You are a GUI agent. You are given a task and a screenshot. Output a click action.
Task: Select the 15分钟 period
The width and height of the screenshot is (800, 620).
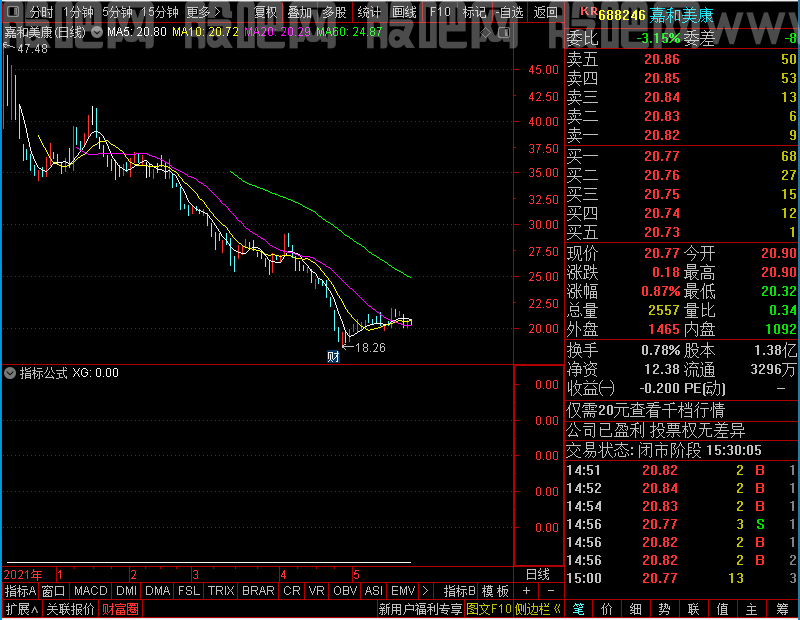point(160,12)
